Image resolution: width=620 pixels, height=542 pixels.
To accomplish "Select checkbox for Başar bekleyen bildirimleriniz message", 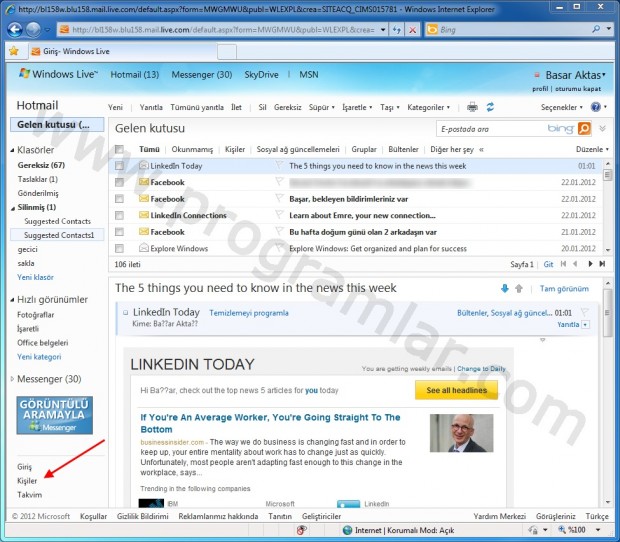I will point(119,199).
